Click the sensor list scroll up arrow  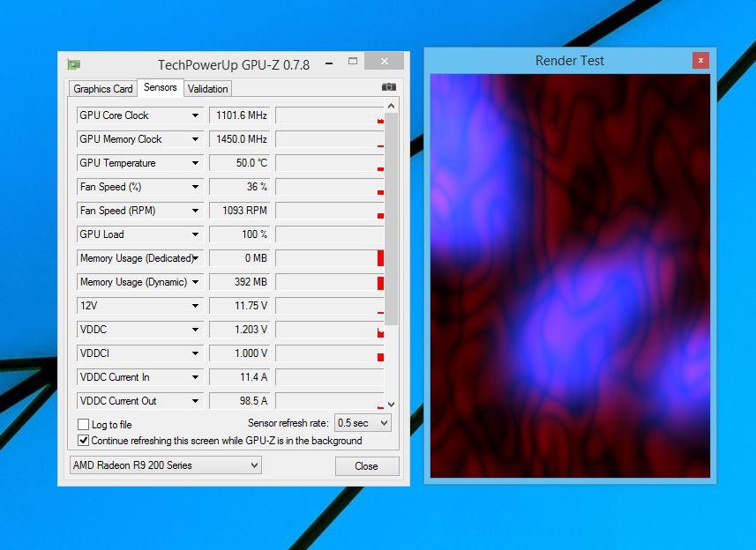click(x=391, y=106)
